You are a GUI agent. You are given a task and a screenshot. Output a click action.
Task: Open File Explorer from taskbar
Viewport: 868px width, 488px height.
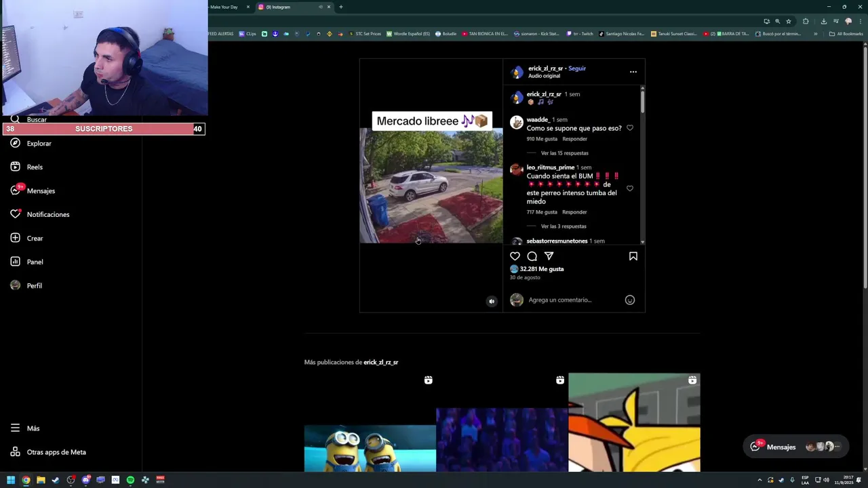pos(41,480)
